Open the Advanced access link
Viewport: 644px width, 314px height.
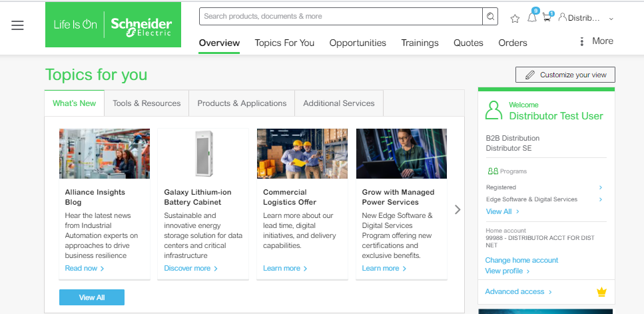click(x=518, y=291)
